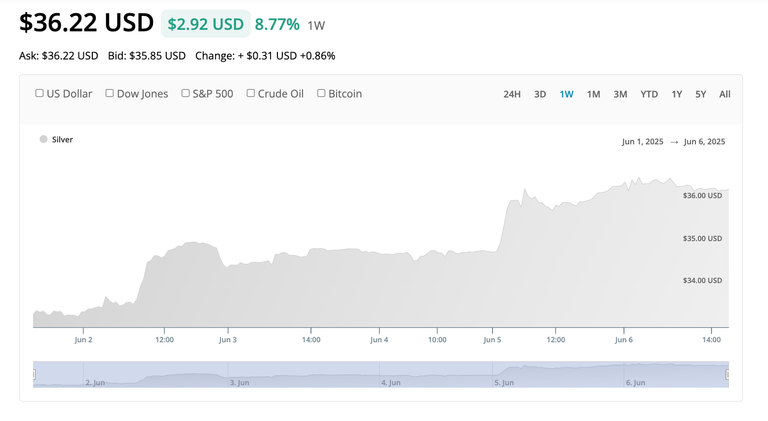
Task: Click the Jun 2 x-axis label
Action: 83,339
